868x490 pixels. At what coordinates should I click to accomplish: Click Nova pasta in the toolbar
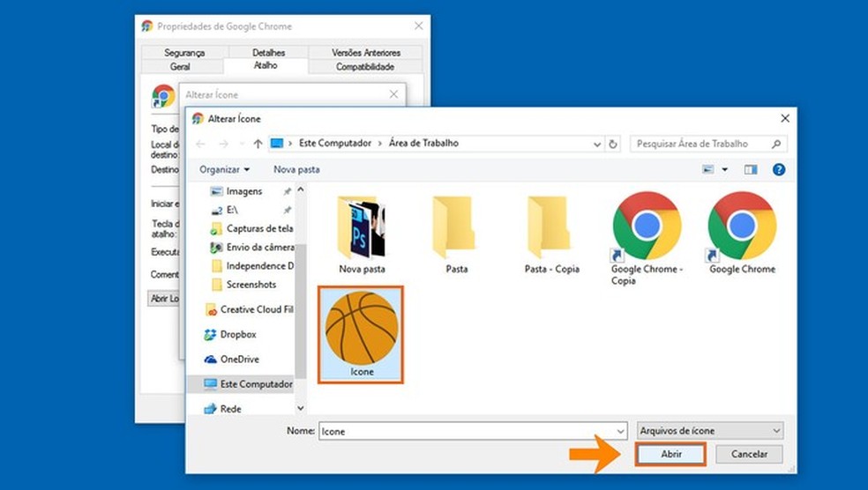coord(296,169)
